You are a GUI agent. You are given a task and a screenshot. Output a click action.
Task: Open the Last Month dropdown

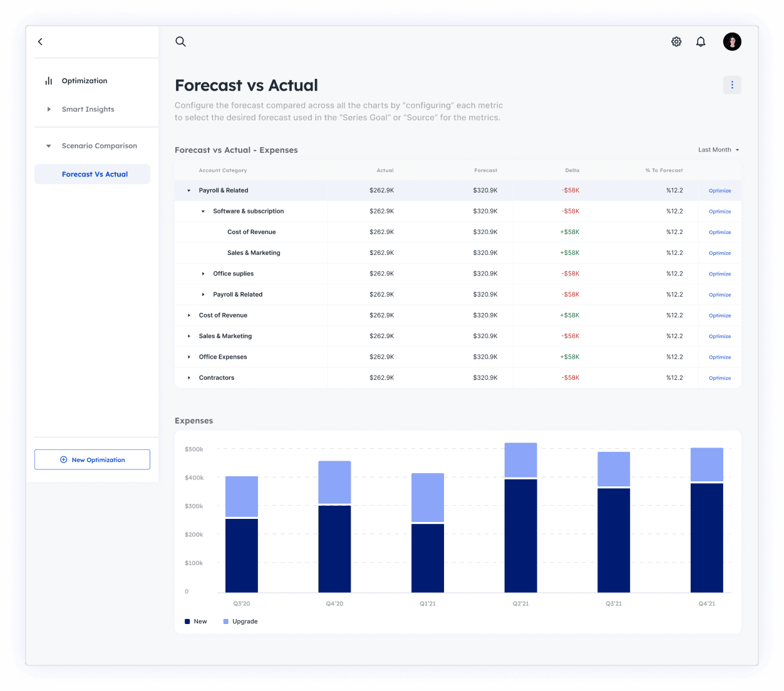pyautogui.click(x=718, y=150)
